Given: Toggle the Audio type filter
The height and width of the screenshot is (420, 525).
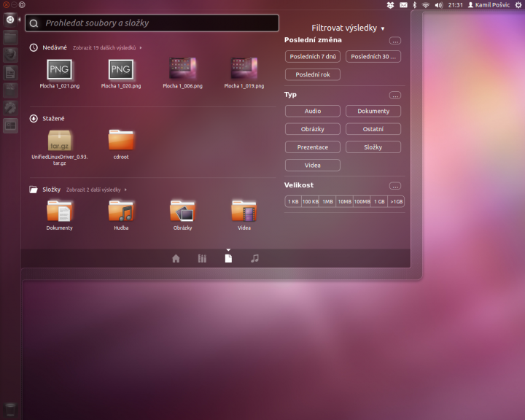Looking at the screenshot, I should click(312, 111).
